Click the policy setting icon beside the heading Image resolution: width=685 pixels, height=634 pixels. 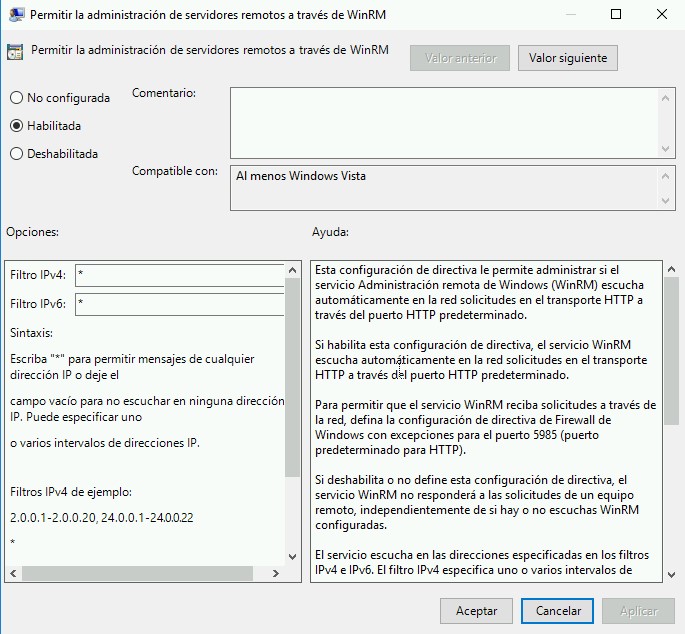click(x=15, y=52)
